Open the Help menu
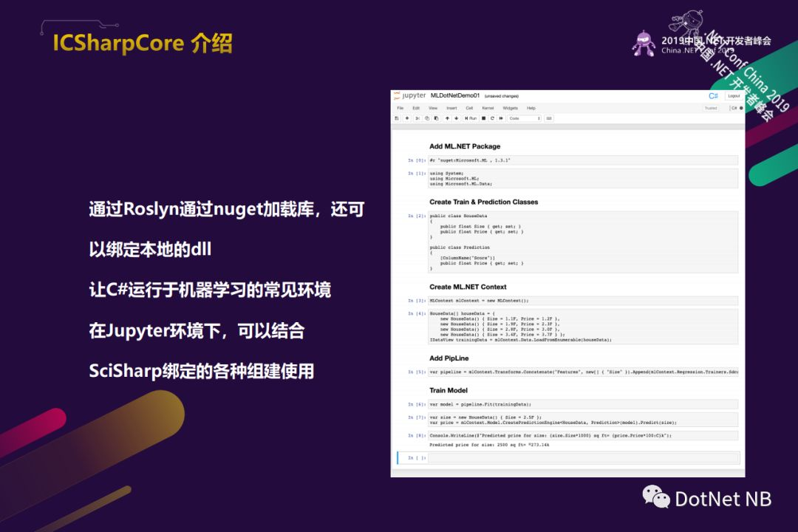This screenshot has width=798, height=532. [531, 108]
